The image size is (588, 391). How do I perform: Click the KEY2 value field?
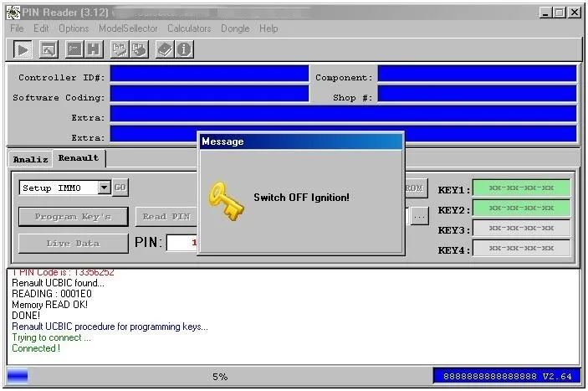pyautogui.click(x=521, y=208)
